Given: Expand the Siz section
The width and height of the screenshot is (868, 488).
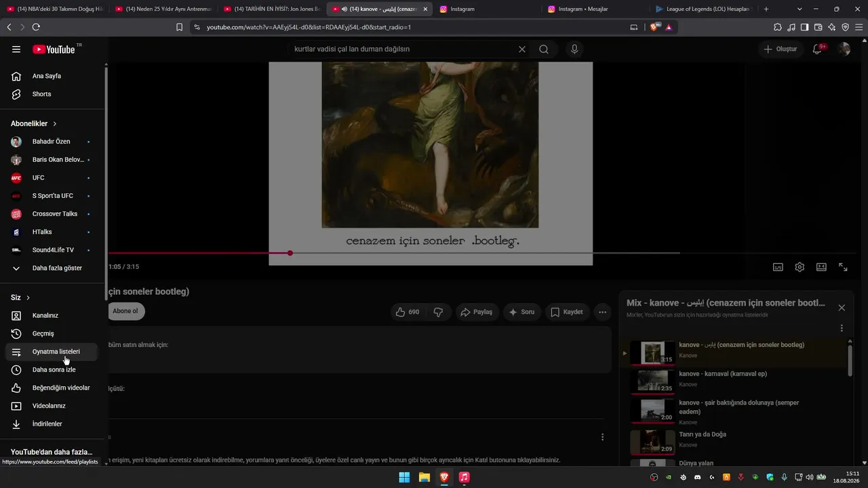Looking at the screenshot, I should click(x=20, y=298).
